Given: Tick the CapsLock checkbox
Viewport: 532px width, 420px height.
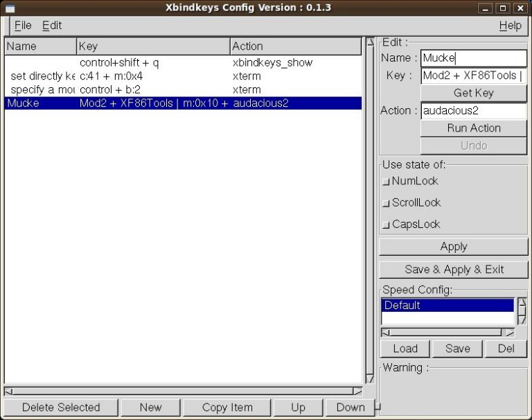Looking at the screenshot, I should (385, 225).
